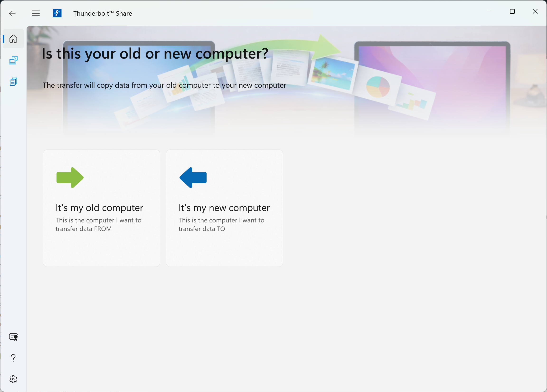Choose the "It's my new computer" card

(224, 208)
